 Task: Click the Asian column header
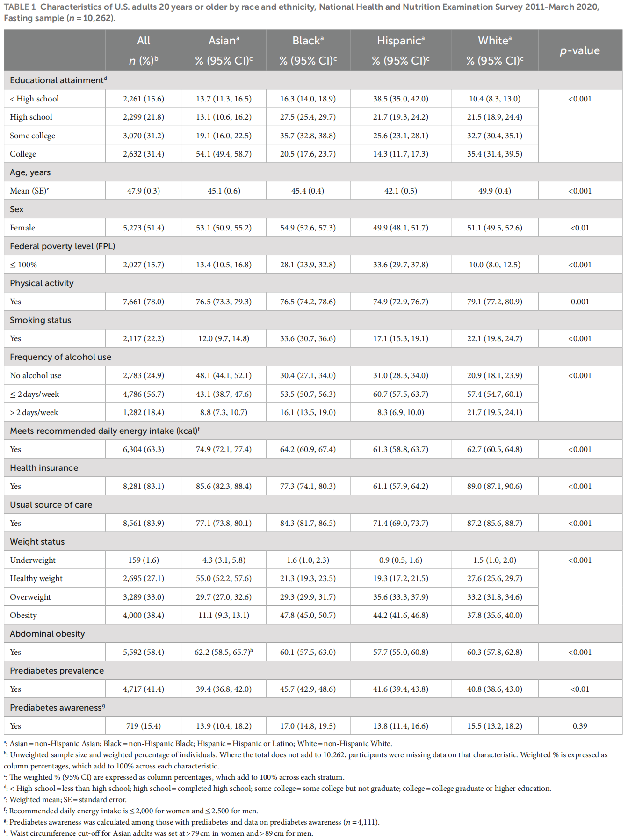click(x=224, y=41)
